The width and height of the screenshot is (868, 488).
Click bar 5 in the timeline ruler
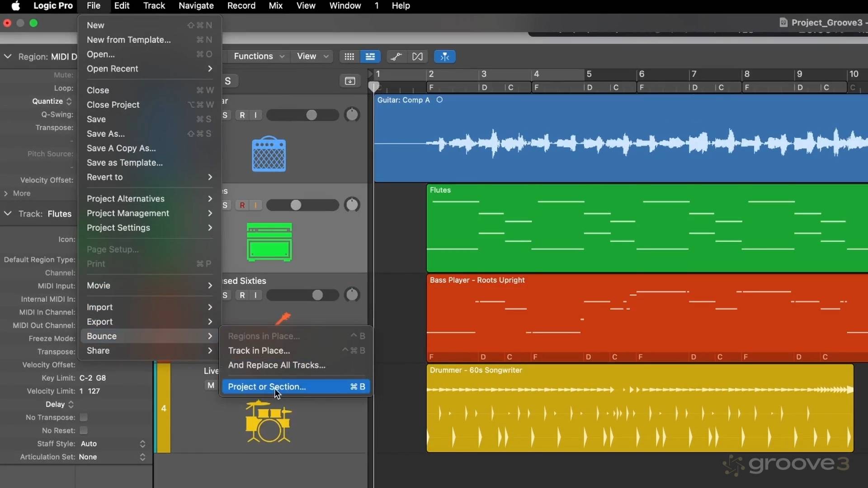click(x=589, y=74)
